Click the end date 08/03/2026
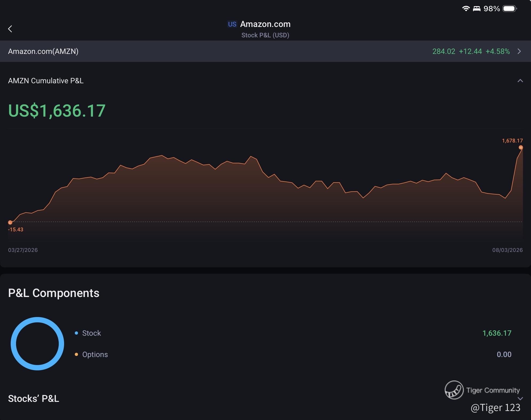 pos(507,250)
